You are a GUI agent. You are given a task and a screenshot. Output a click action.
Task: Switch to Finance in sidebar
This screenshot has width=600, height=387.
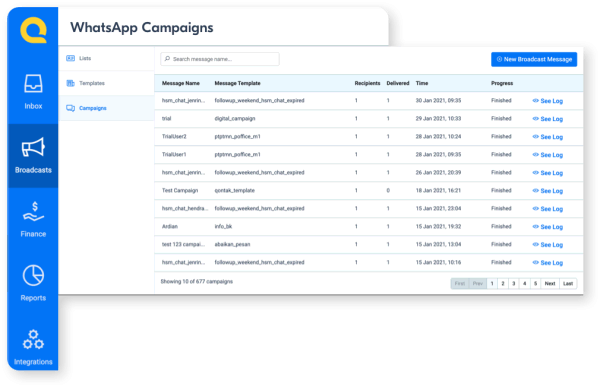tap(33, 220)
